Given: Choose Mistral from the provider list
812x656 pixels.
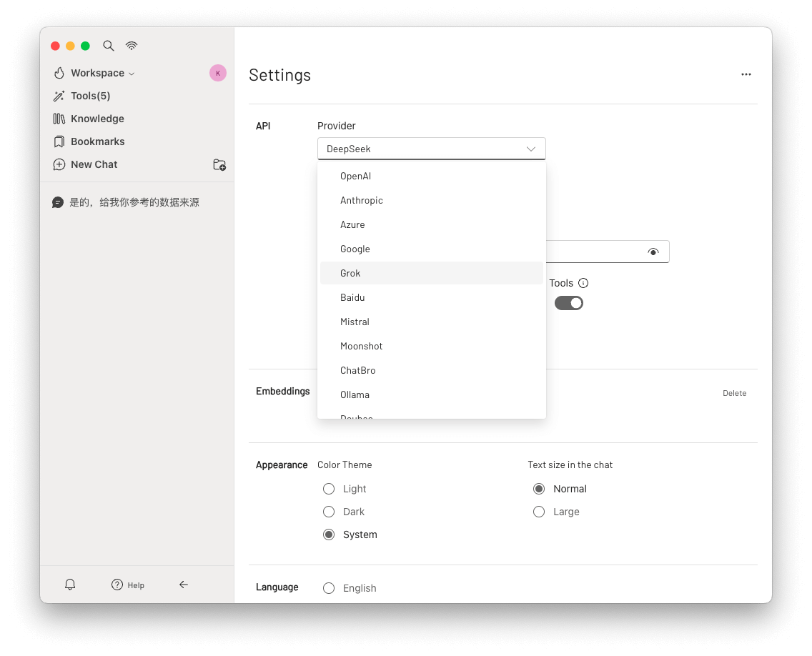Looking at the screenshot, I should click(432, 322).
